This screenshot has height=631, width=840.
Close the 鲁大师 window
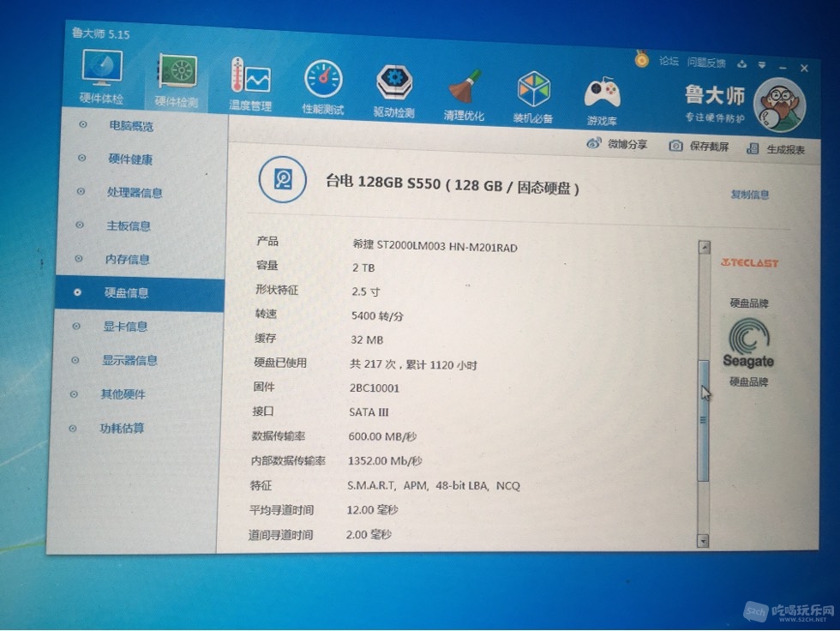[x=804, y=68]
